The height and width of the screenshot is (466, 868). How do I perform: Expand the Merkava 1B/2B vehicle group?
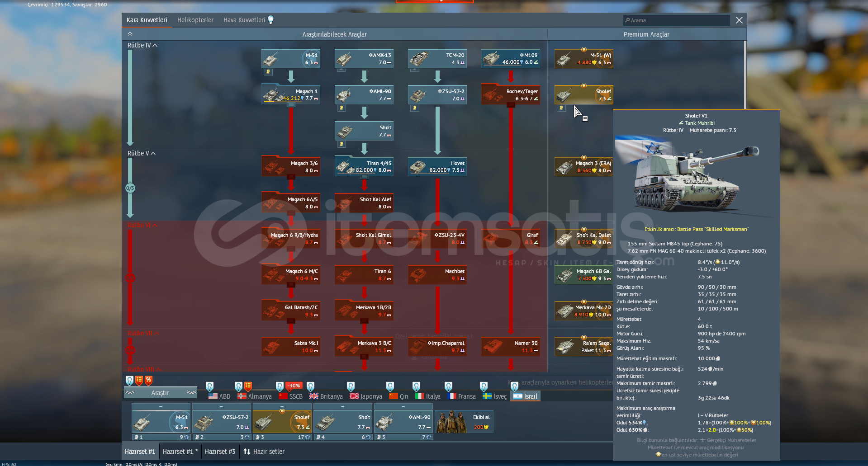pyautogui.click(x=364, y=321)
